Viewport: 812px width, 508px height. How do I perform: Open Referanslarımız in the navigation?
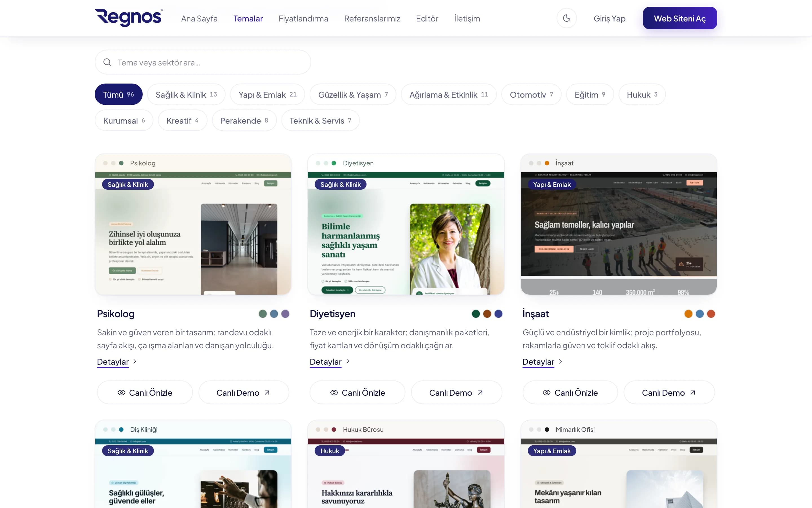(372, 18)
